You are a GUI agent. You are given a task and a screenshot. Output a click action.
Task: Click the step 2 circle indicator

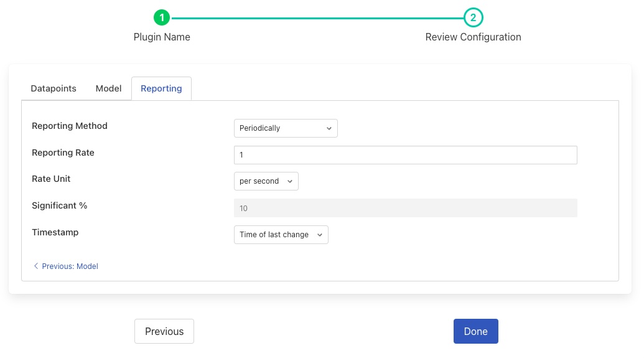473,18
